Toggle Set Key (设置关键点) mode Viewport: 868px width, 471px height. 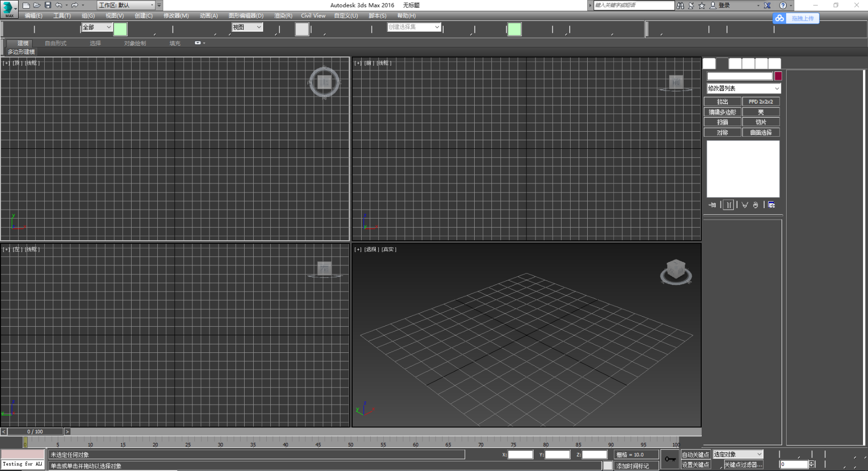pyautogui.click(x=696, y=464)
